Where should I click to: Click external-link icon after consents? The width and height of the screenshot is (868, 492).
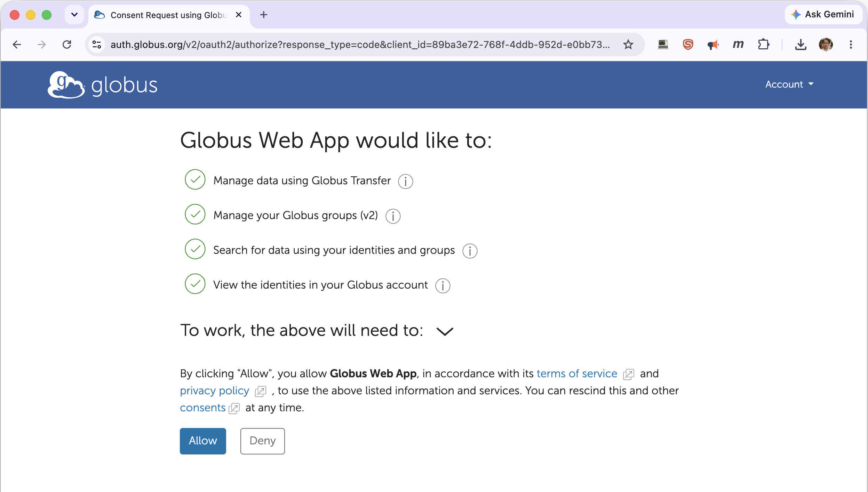(234, 409)
